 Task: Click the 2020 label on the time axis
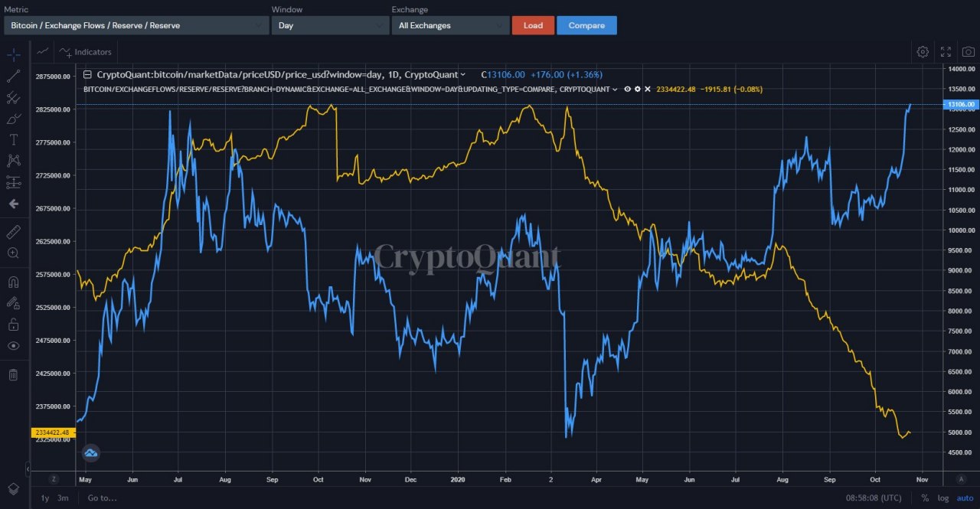(458, 478)
